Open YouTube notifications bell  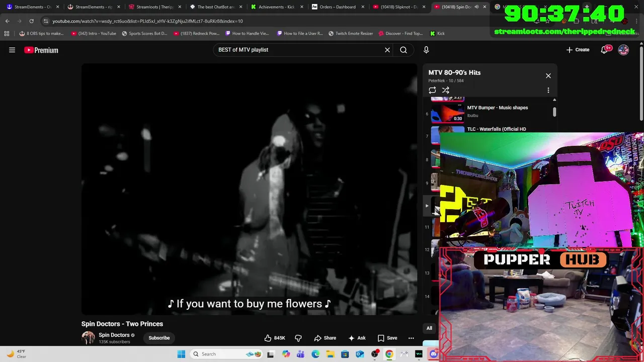(604, 50)
